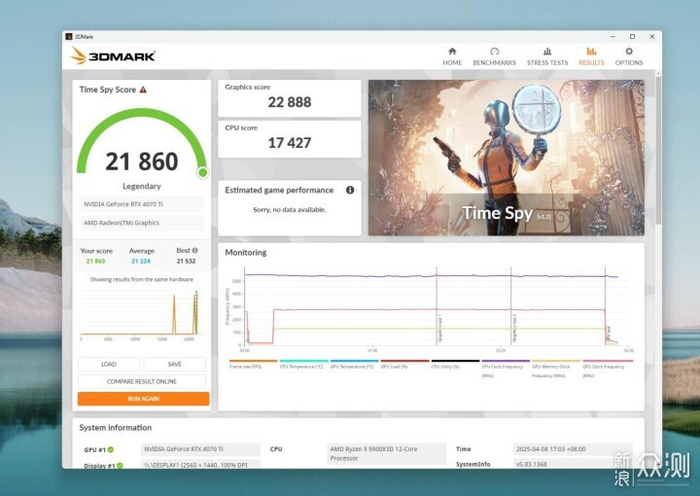Click the 3DMark logo
Screen dimensions: 700x496
113,56
